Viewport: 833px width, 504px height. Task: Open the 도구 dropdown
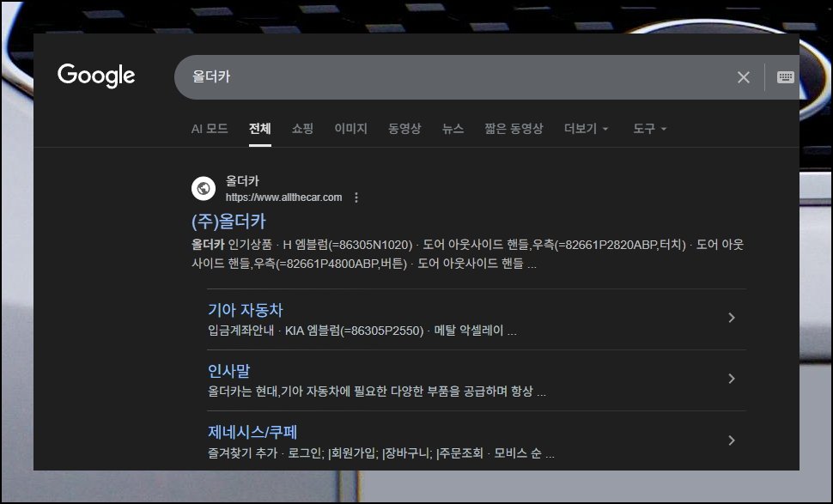[649, 129]
